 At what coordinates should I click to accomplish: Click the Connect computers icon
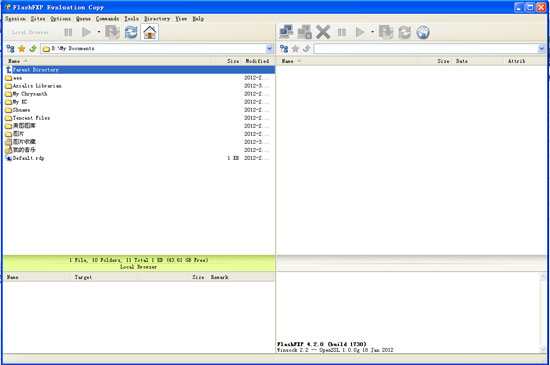pyautogui.click(x=286, y=32)
